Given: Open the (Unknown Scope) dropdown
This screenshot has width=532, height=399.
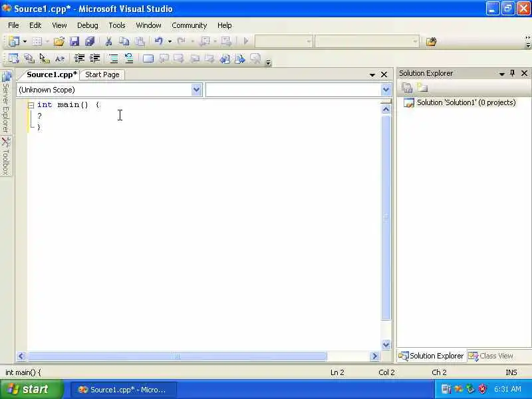Looking at the screenshot, I should tap(196, 90).
